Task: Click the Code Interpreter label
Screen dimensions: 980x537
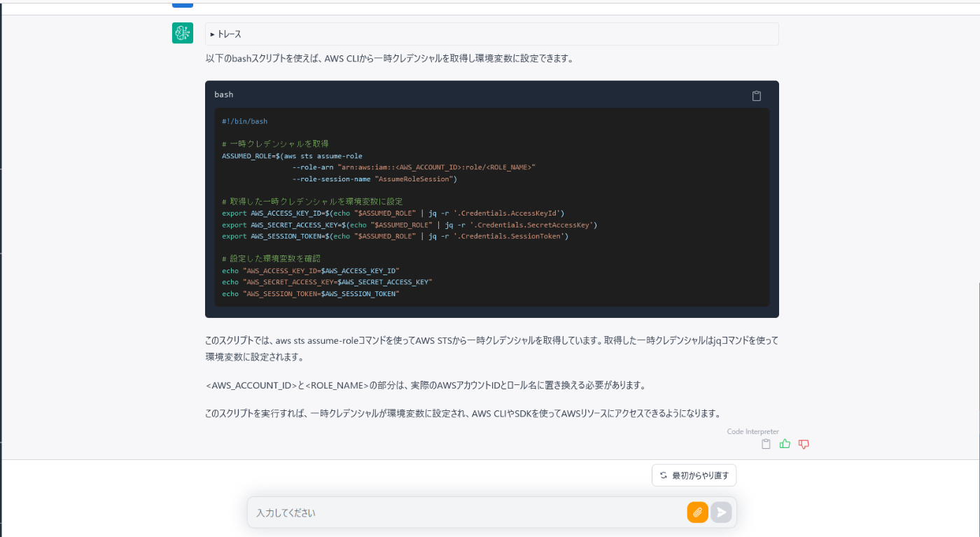Action: [x=752, y=432]
